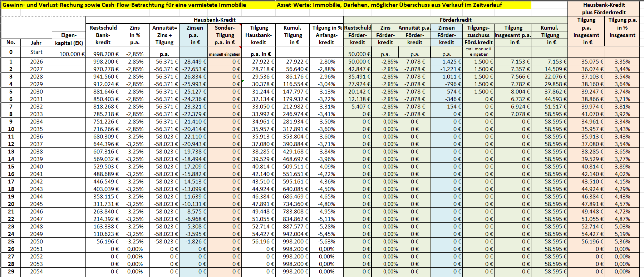Click the Hausbank Zins cell for year 2036
The width and height of the screenshot is (644, 277).
pos(135,136)
